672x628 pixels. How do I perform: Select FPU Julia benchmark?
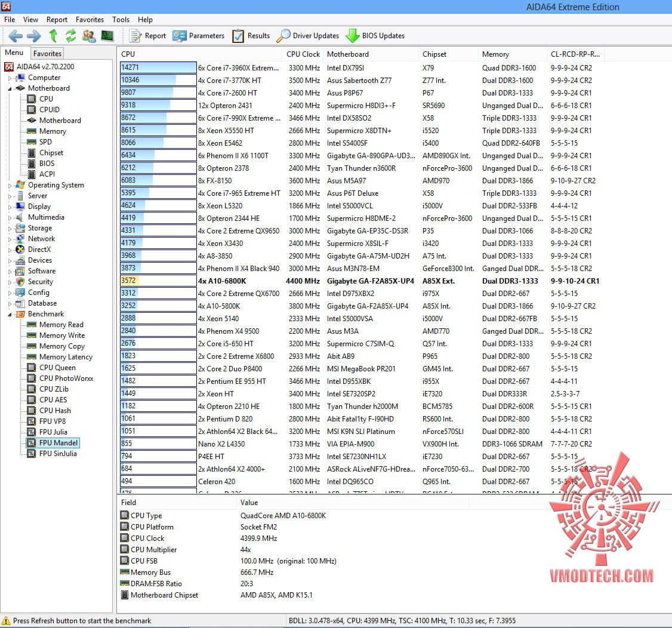(53, 432)
